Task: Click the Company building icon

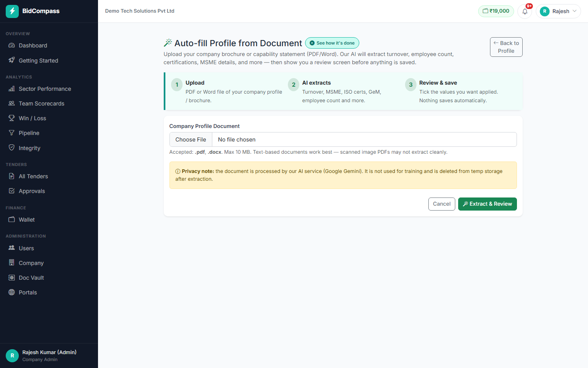Action: click(11, 263)
